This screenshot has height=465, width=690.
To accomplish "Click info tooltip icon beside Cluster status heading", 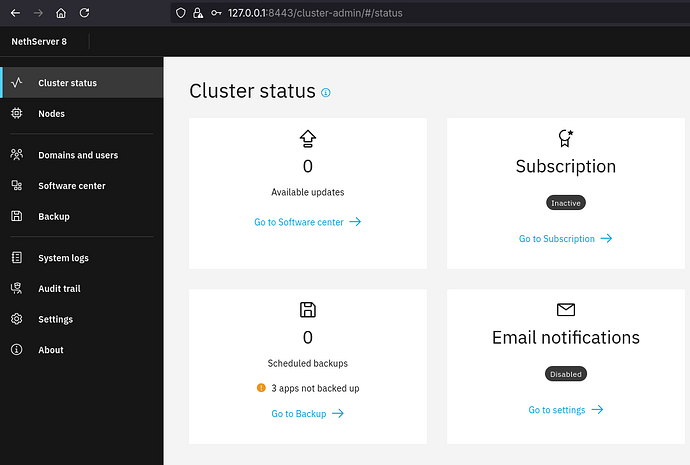I will coord(326,93).
